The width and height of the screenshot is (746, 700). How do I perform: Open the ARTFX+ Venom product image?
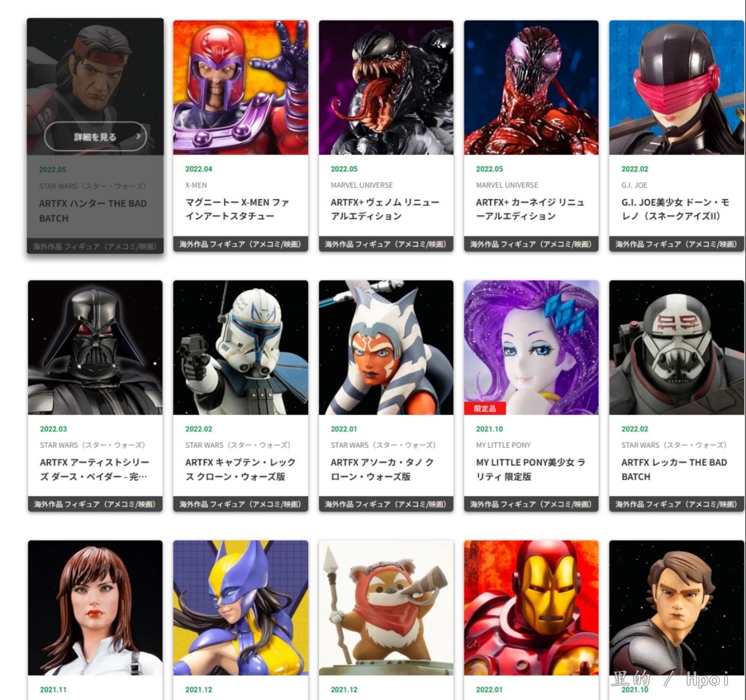tap(386, 87)
